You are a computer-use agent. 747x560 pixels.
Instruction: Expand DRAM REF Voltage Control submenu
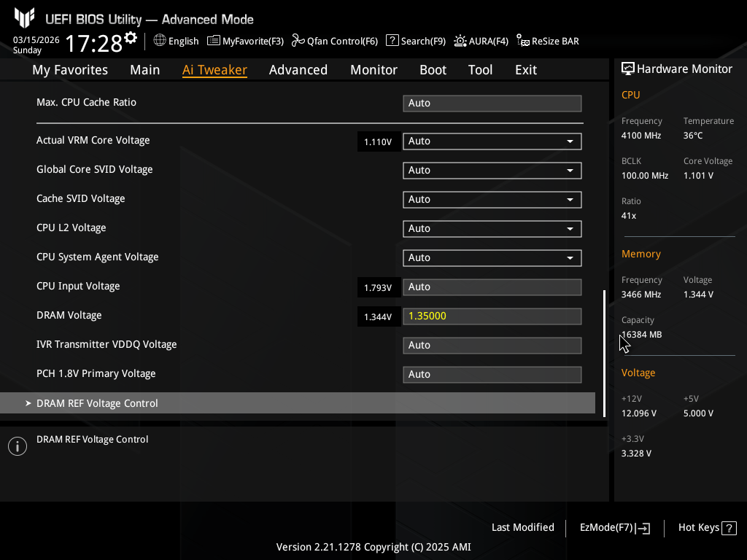point(298,403)
